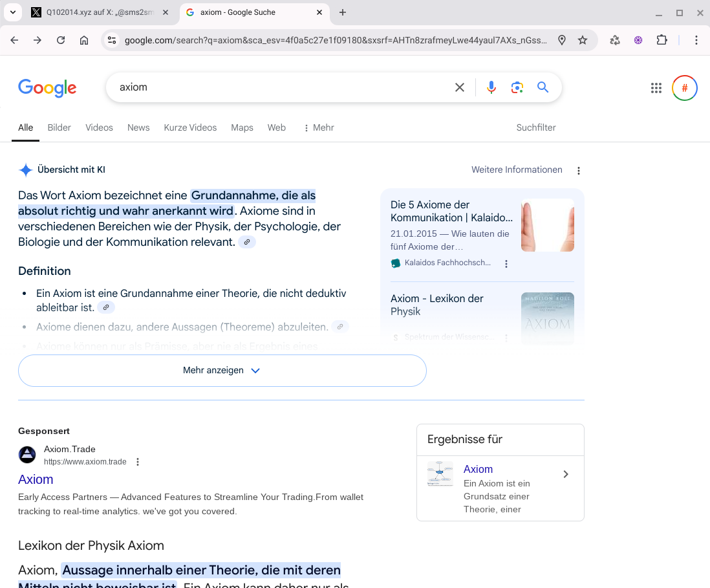The height and width of the screenshot is (588, 710).
Task: Switch to the News tab
Action: [138, 127]
